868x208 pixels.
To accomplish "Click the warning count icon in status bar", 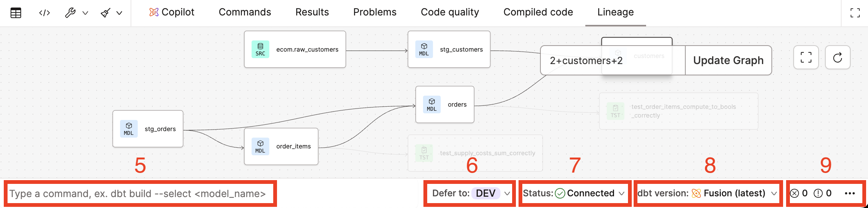I will click(x=818, y=193).
